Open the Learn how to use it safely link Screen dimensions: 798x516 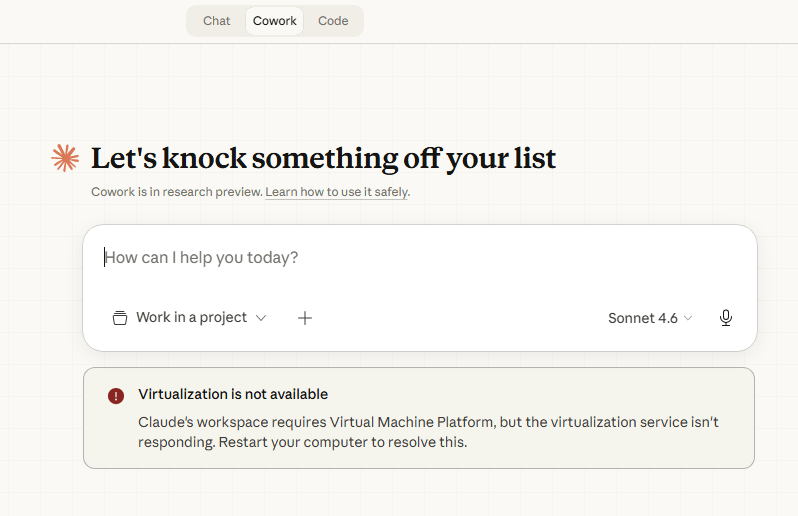click(x=336, y=192)
